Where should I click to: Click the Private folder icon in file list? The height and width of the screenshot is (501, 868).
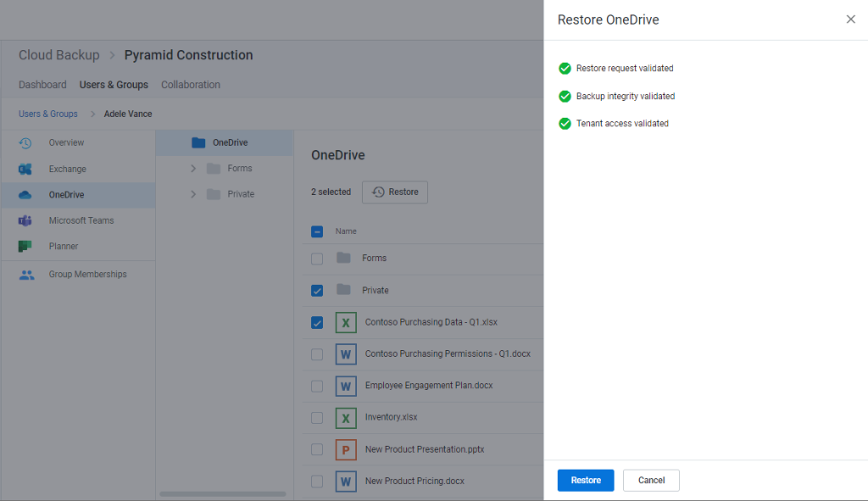pos(344,290)
